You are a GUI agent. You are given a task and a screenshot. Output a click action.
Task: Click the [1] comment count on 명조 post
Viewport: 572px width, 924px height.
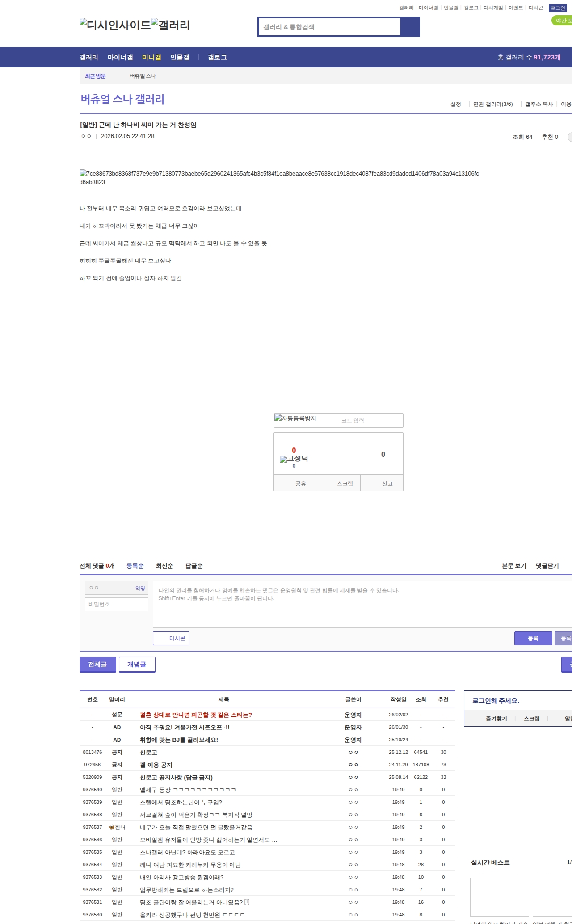[247, 902]
